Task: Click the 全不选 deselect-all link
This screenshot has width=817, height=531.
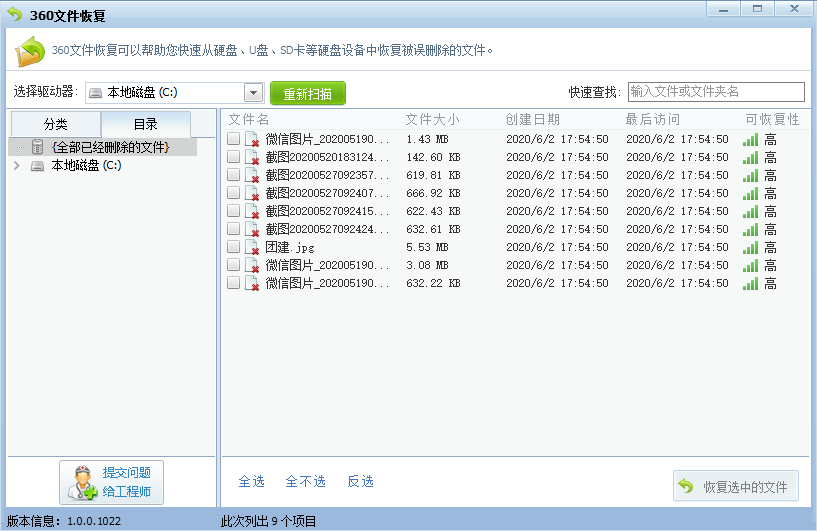Action: (305, 481)
